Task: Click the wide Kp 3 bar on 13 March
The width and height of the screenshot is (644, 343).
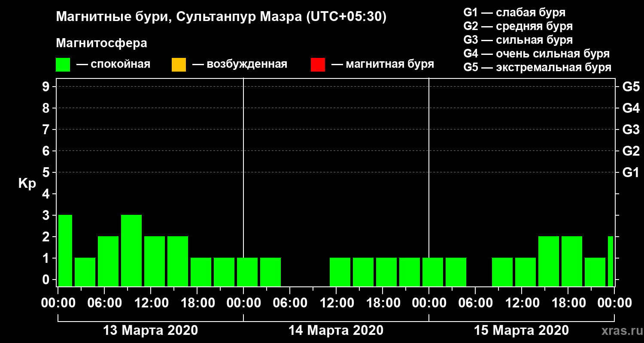Action: (x=131, y=250)
